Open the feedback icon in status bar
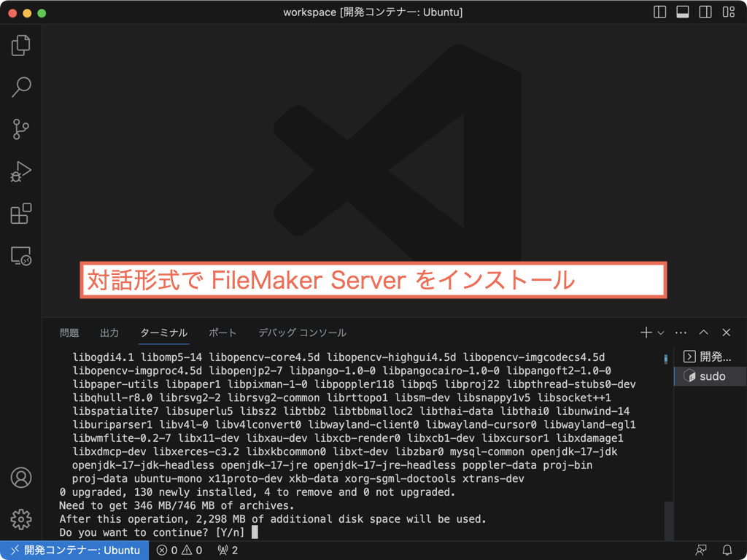This screenshot has width=747, height=560. pos(701,551)
